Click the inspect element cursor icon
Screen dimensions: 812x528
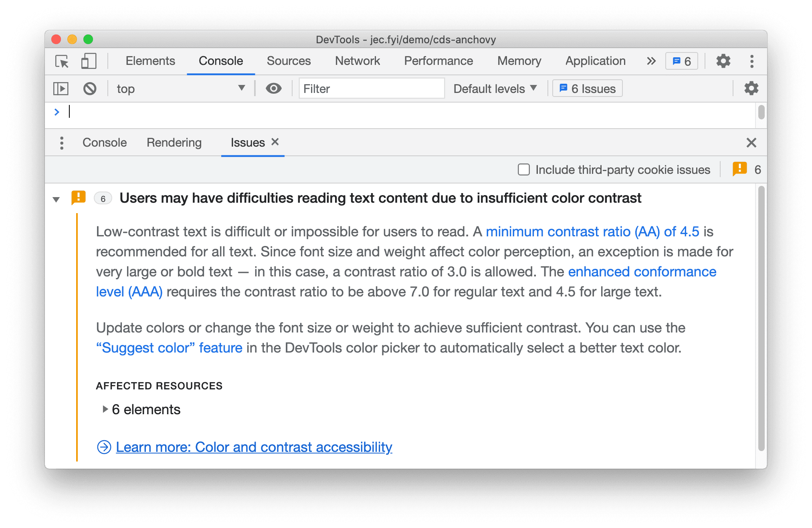tap(62, 61)
